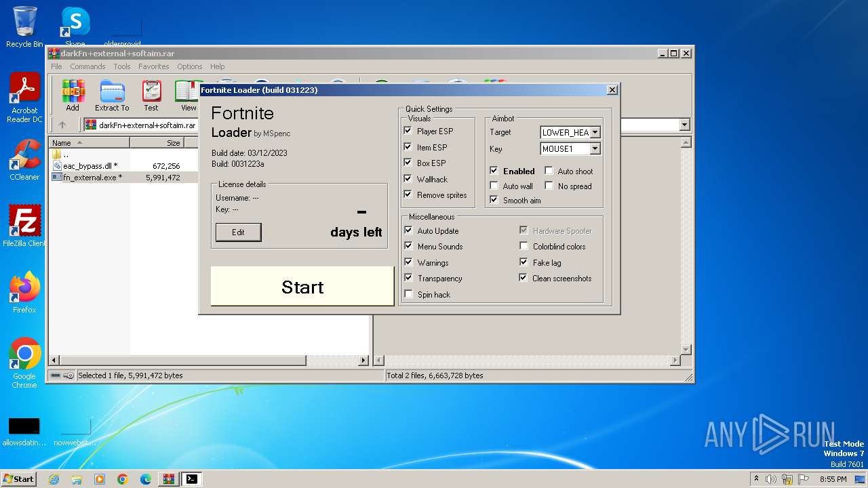Viewport: 868px width, 488px height.
Task: Click the Start button in loader
Action: coord(302,287)
